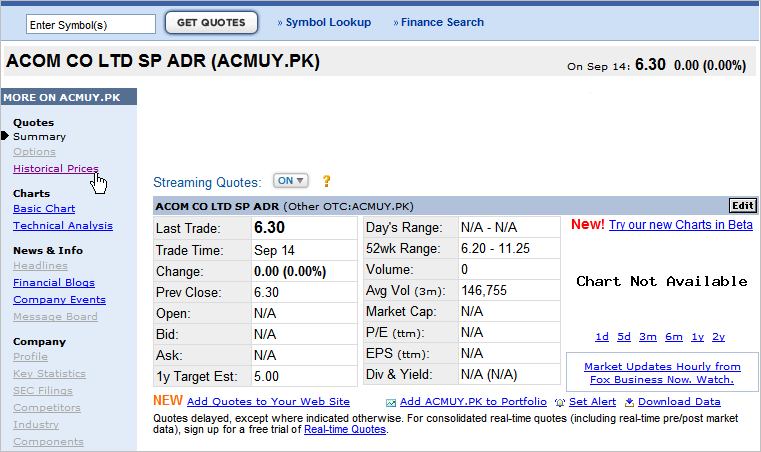Click the Edit button in quote header

[x=743, y=205]
